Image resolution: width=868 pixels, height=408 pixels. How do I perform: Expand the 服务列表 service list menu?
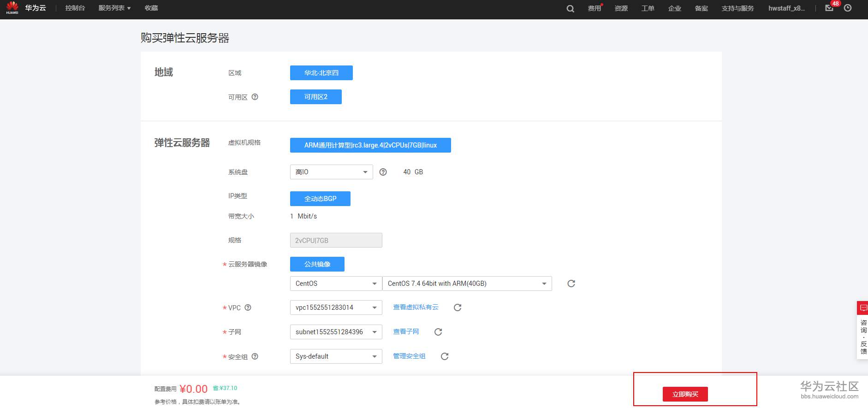[x=114, y=8]
